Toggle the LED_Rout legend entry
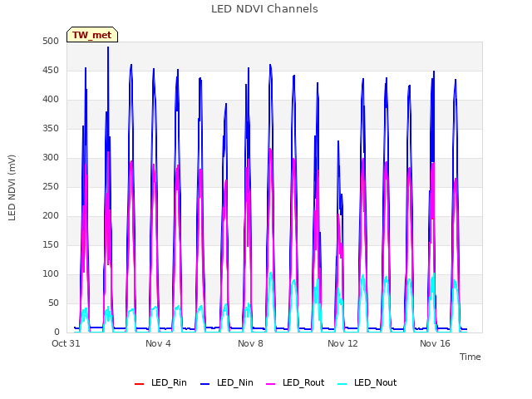The height and width of the screenshot is (399, 532). [x=295, y=382]
